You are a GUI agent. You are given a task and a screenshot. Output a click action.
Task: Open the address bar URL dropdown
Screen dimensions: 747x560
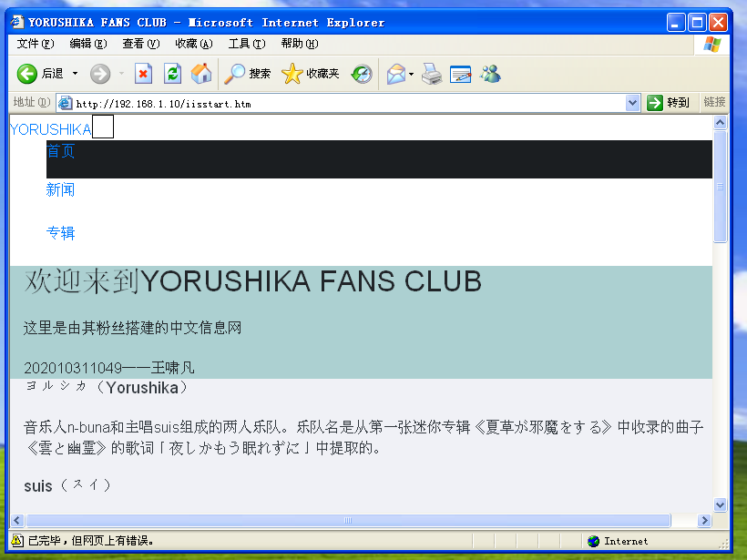[632, 103]
